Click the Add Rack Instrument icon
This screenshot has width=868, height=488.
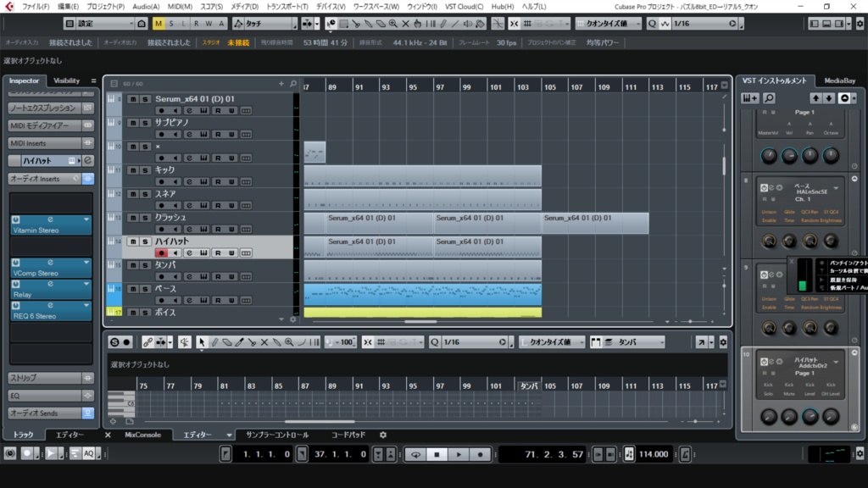click(x=750, y=98)
